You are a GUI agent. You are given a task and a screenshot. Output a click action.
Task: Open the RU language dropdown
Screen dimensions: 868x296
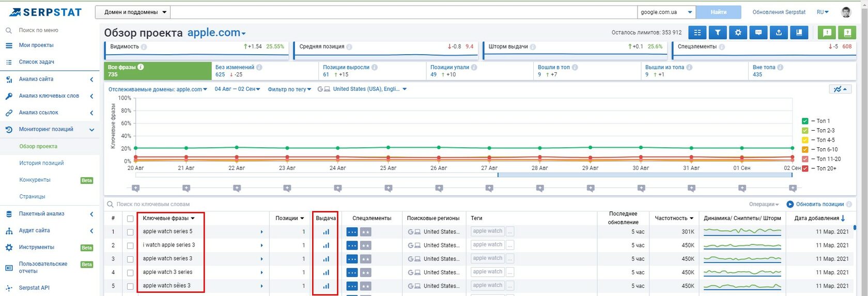823,12
